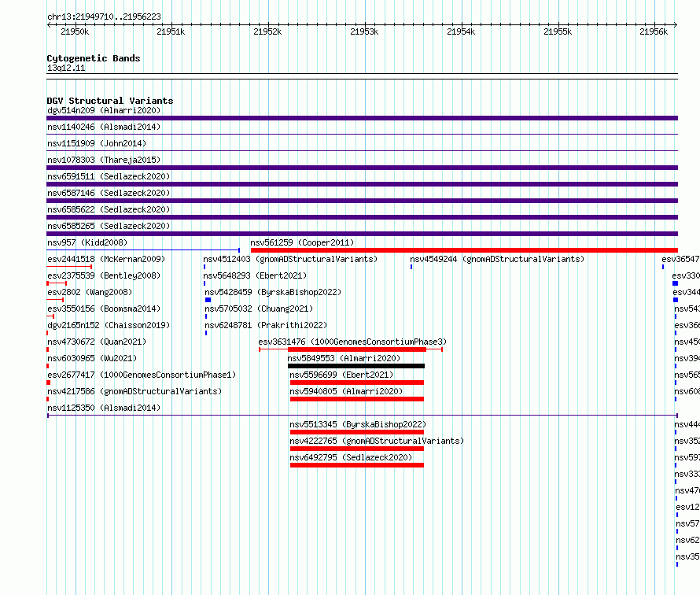Image resolution: width=700 pixels, height=595 pixels.
Task: Click the red line of esv2441518
Action: coord(69,267)
